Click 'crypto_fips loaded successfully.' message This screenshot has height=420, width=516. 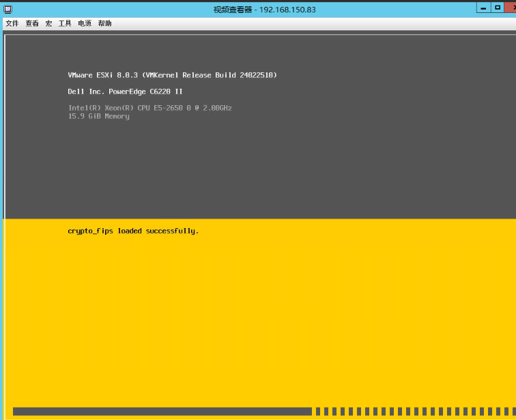133,231
